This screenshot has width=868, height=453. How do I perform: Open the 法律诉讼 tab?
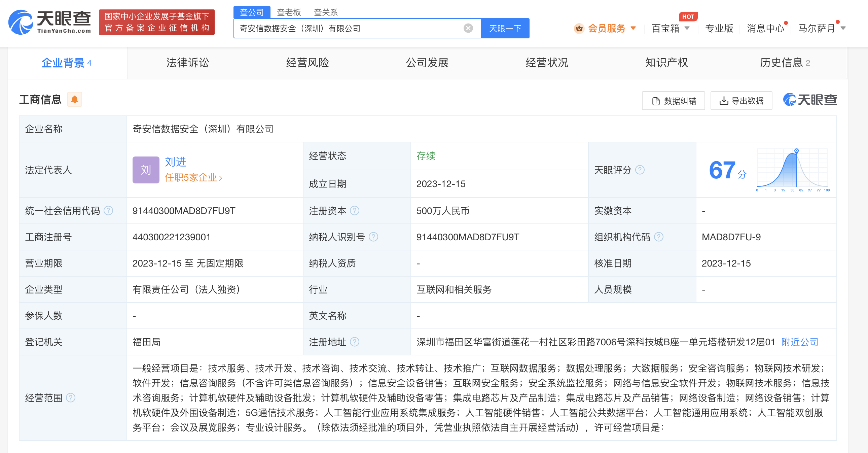188,63
